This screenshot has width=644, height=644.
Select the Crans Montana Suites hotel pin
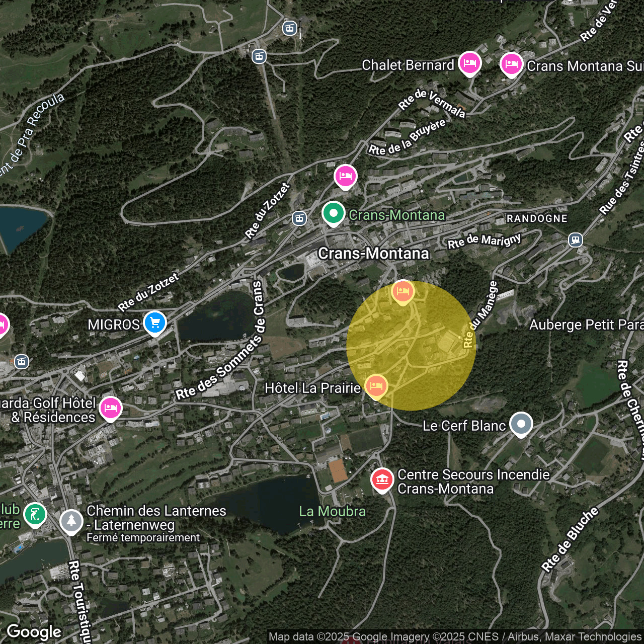coord(511,64)
